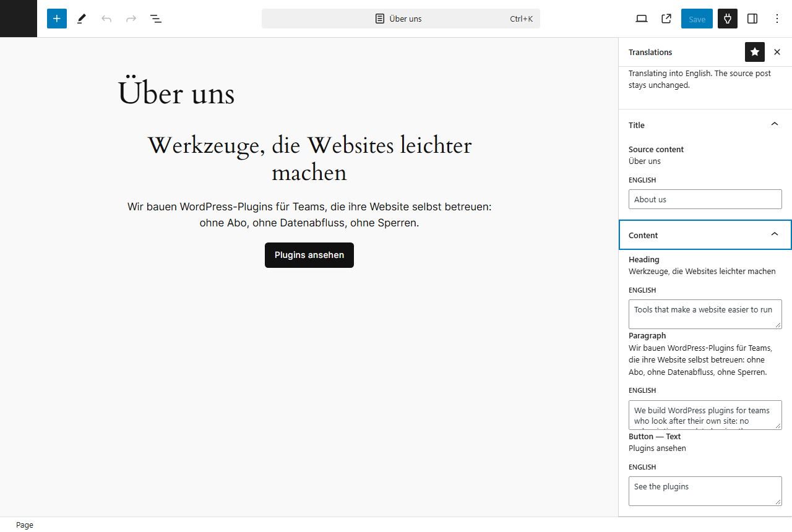
Task: Click the Source content label under Title
Action: tap(656, 149)
